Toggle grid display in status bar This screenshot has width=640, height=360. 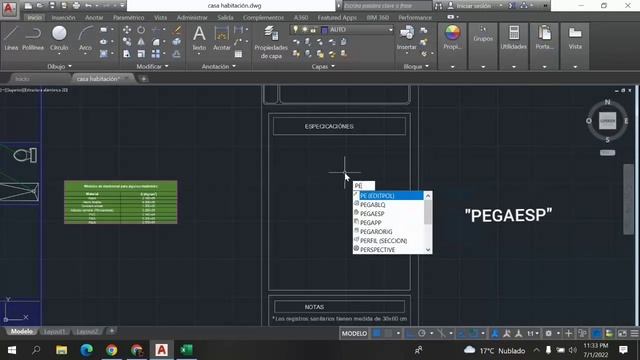(377, 333)
